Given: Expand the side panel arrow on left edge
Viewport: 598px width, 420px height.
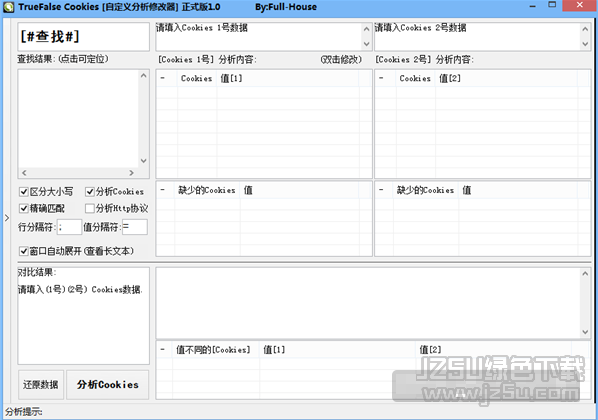Looking at the screenshot, I should coord(7,218).
